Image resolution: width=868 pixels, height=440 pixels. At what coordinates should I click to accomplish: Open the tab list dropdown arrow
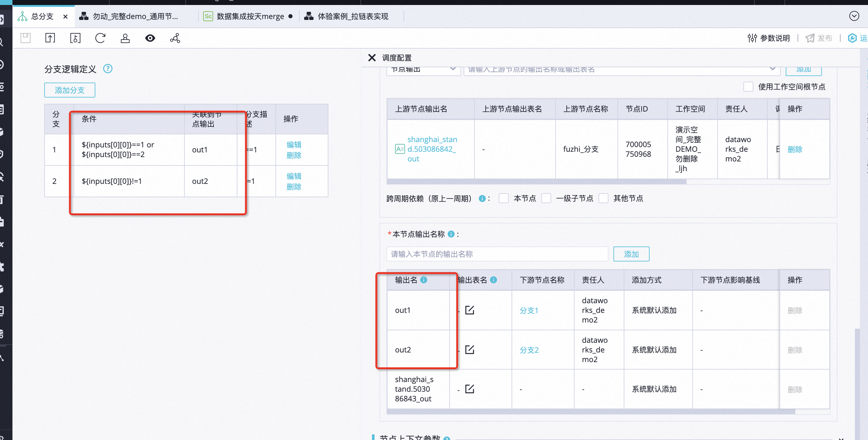pyautogui.click(x=854, y=16)
